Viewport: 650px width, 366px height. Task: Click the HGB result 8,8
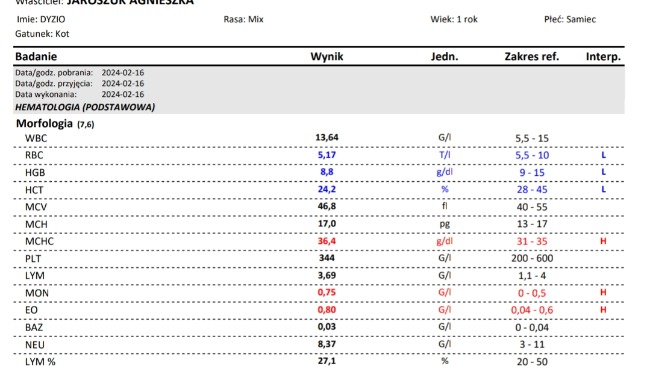(327, 172)
